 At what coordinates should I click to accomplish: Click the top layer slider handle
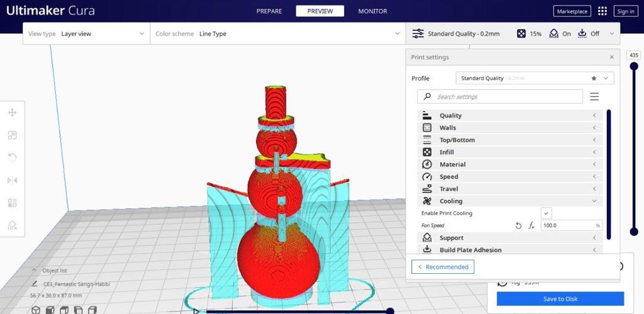[634, 66]
